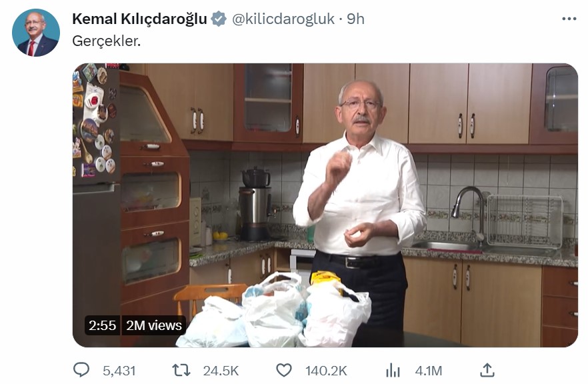Image resolution: width=588 pixels, height=384 pixels.
Task: Like the tweet with heart icon
Action: pos(284,371)
